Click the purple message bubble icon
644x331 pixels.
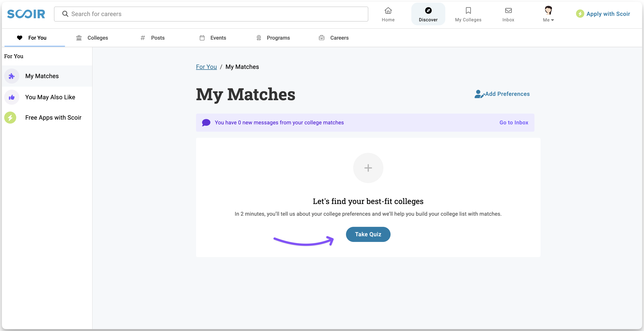coord(206,123)
